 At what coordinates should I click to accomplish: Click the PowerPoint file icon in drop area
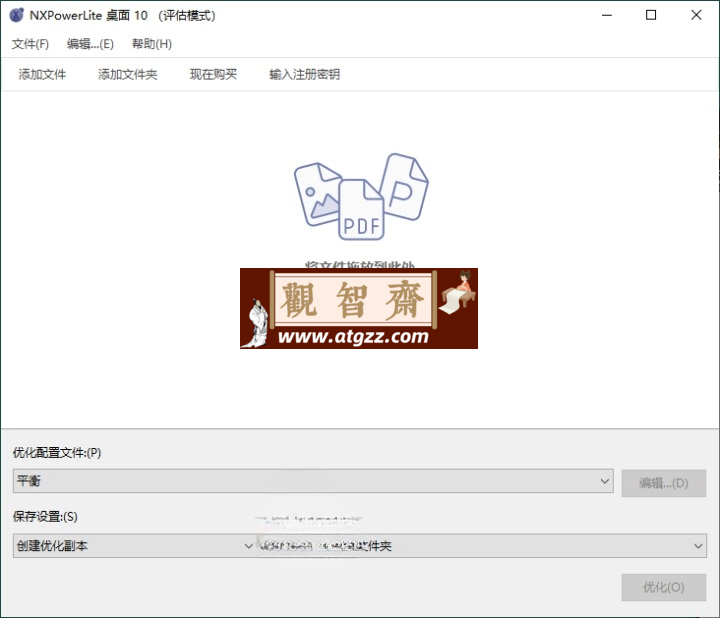tap(405, 187)
